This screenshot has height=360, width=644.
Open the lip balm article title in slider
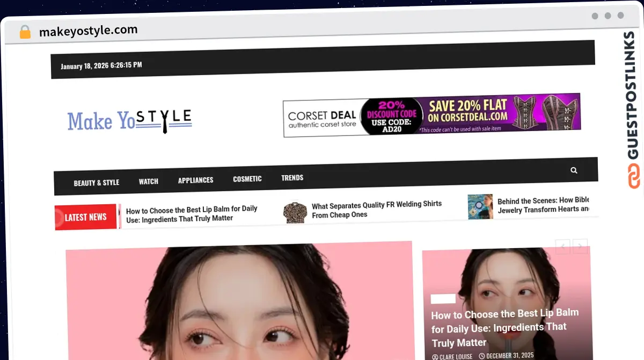coord(505,328)
